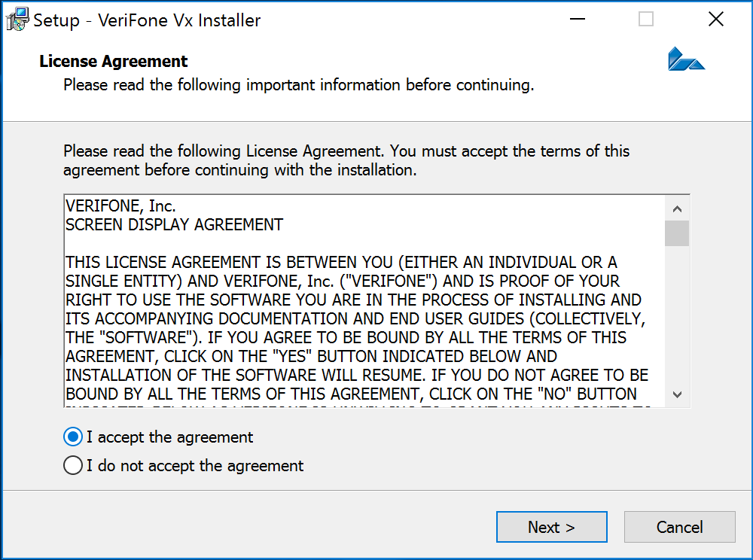
Task: Click the "Please read the following important information" subtitle
Action: coord(297,85)
